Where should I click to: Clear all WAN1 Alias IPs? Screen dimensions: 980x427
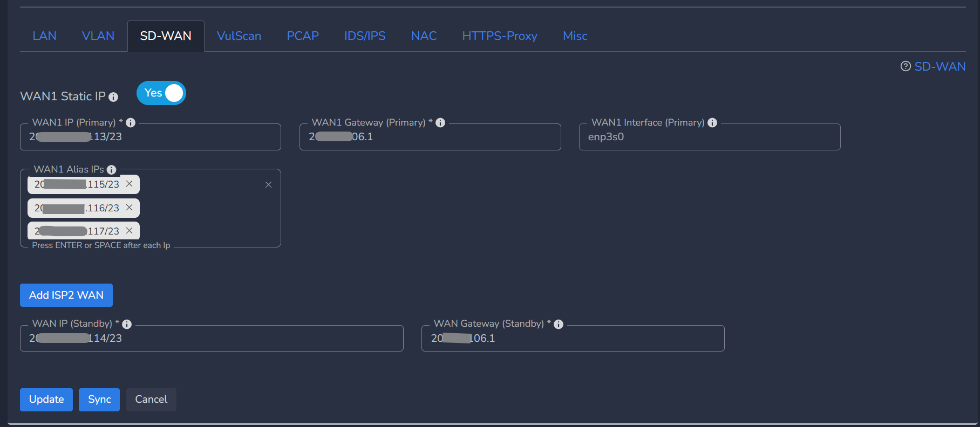(x=268, y=185)
